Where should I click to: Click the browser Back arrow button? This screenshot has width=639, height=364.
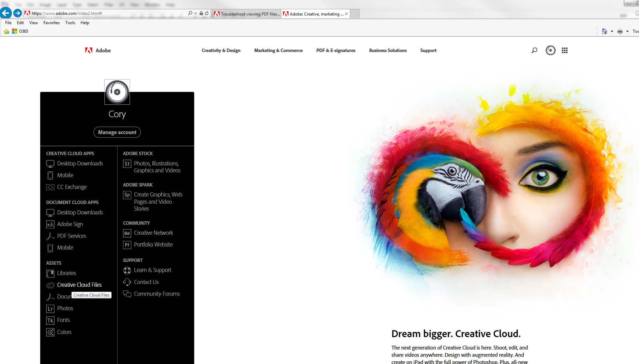click(6, 13)
